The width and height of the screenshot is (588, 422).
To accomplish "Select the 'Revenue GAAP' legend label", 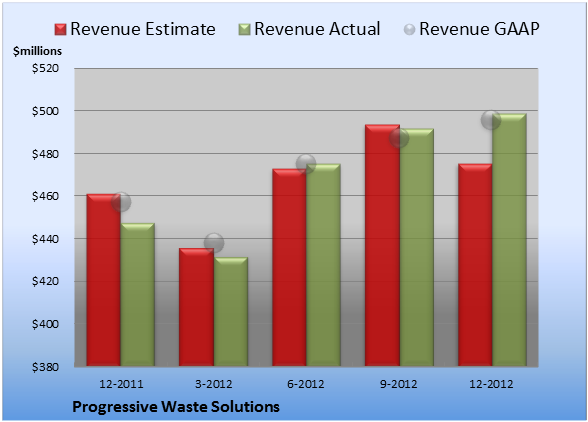I will [x=480, y=29].
